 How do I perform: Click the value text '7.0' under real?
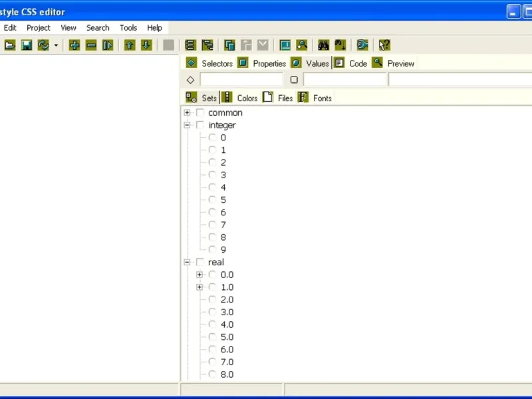[x=227, y=362]
